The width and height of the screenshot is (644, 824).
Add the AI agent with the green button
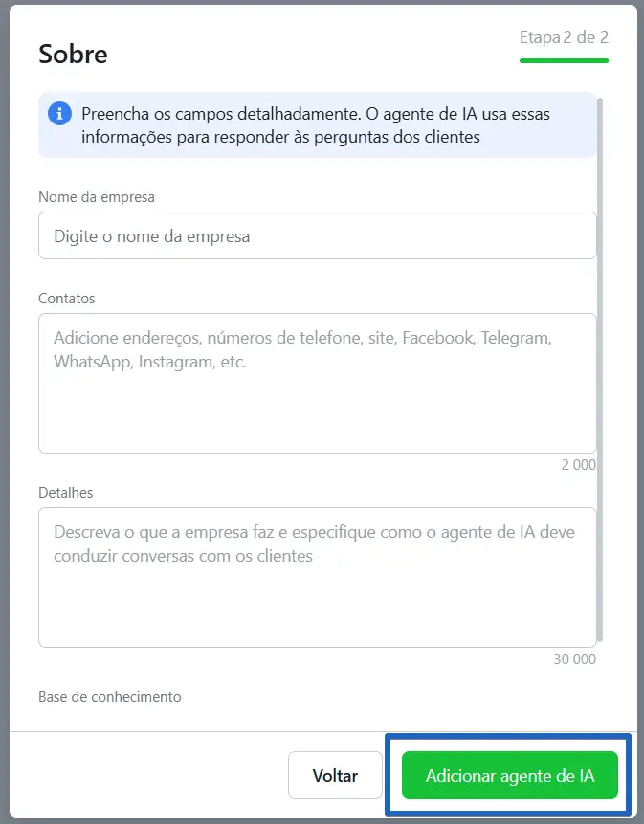(509, 775)
